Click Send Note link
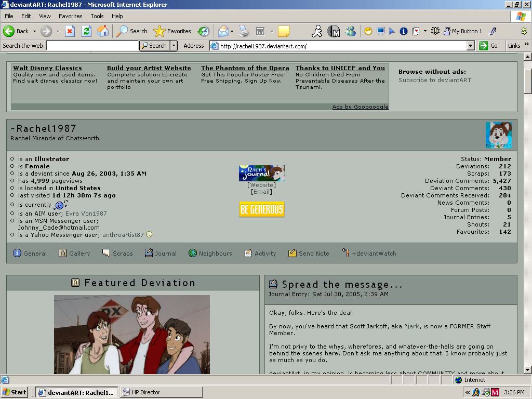 (309, 253)
